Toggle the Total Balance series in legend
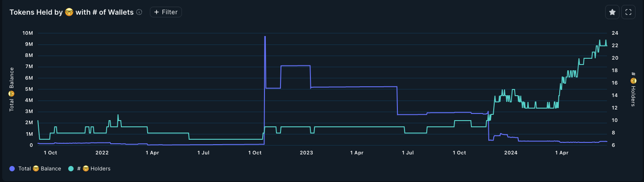The image size is (644, 182). point(39,169)
